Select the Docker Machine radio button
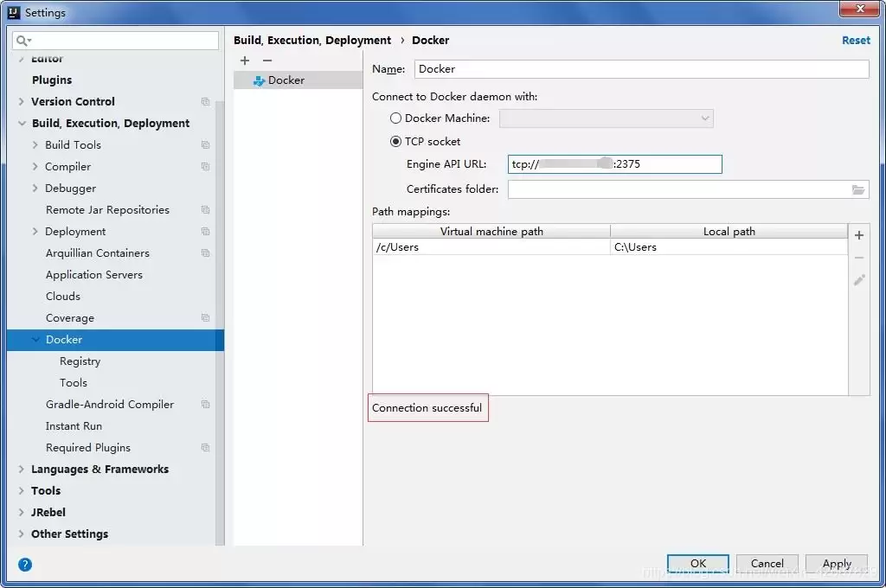Screen dimensions: 886x588 pyautogui.click(x=395, y=118)
